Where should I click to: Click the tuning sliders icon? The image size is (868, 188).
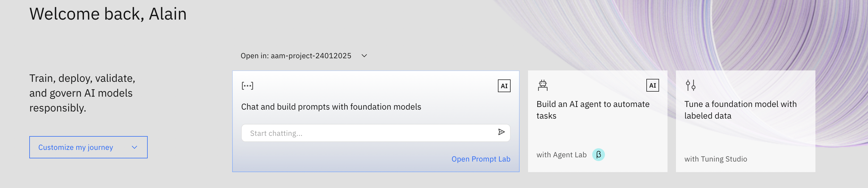pos(690,85)
